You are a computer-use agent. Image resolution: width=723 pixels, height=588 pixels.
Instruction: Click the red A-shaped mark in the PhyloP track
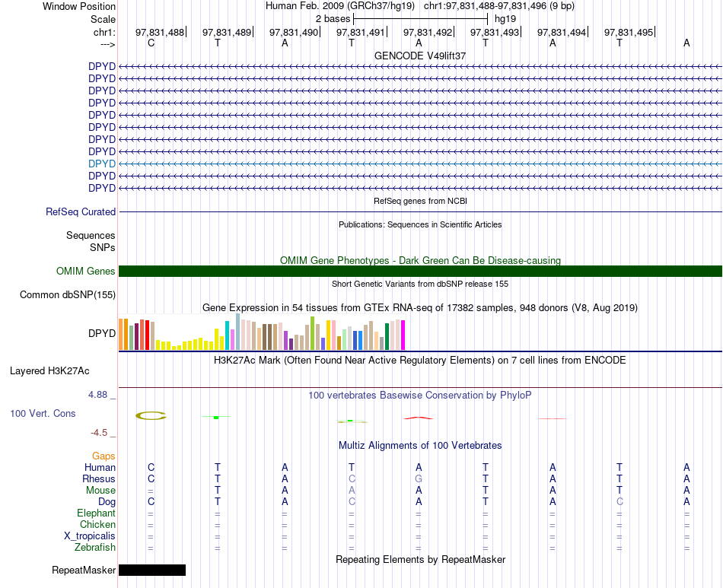click(x=419, y=418)
